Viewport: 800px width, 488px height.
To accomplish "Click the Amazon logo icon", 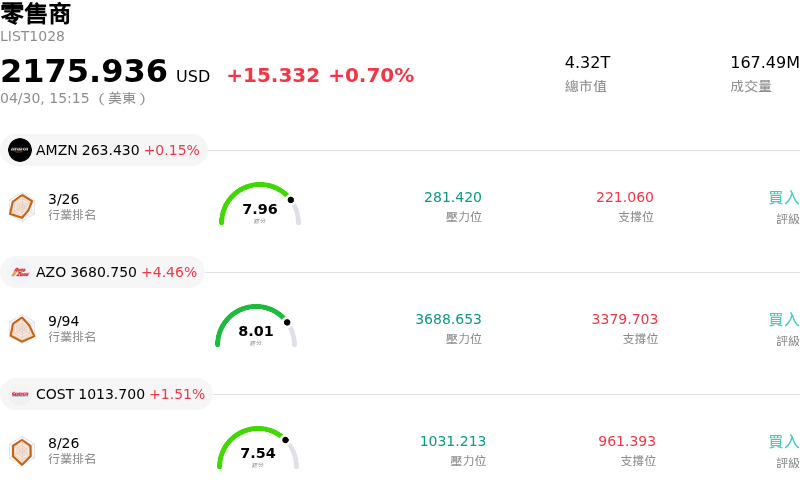I will [x=20, y=150].
